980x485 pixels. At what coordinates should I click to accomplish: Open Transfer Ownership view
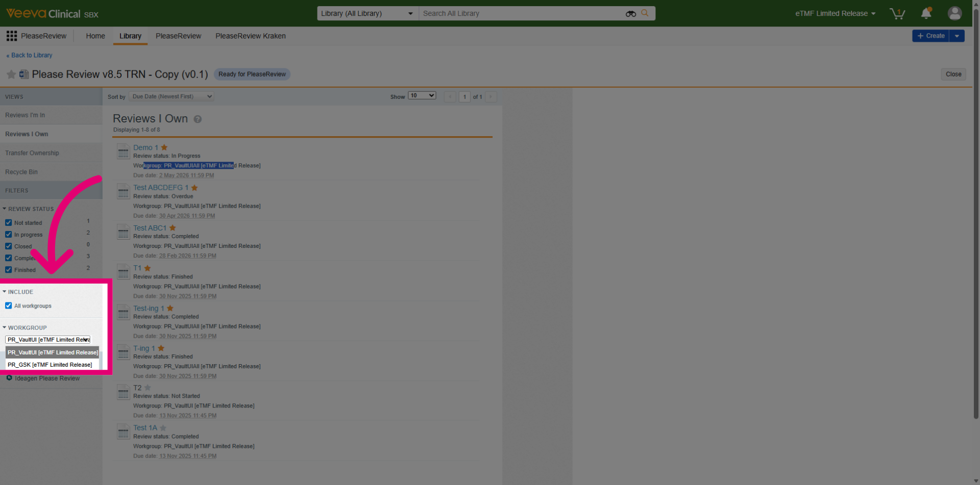click(x=51, y=153)
